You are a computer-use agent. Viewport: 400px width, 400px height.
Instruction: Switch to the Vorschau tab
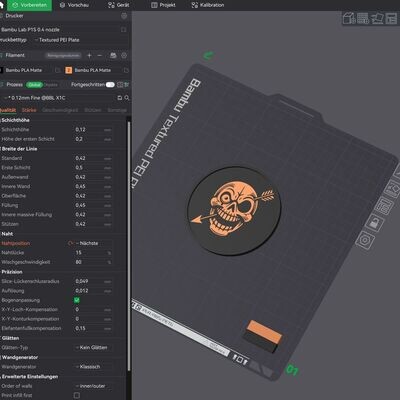(x=74, y=5)
